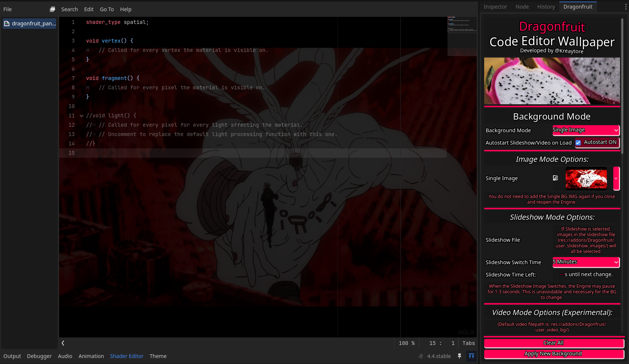Click the shader file icon beside dragonfruit_pan...
This screenshot has height=364, width=629.
7,24
